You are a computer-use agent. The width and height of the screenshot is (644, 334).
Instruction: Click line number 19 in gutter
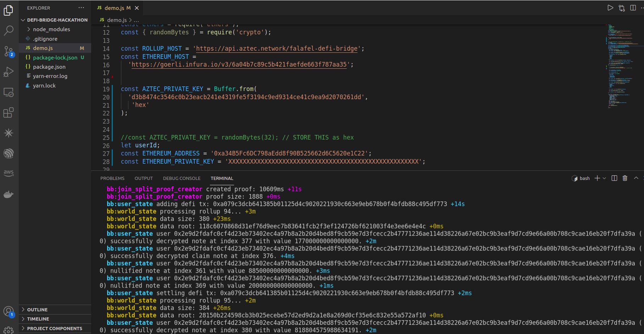click(106, 89)
